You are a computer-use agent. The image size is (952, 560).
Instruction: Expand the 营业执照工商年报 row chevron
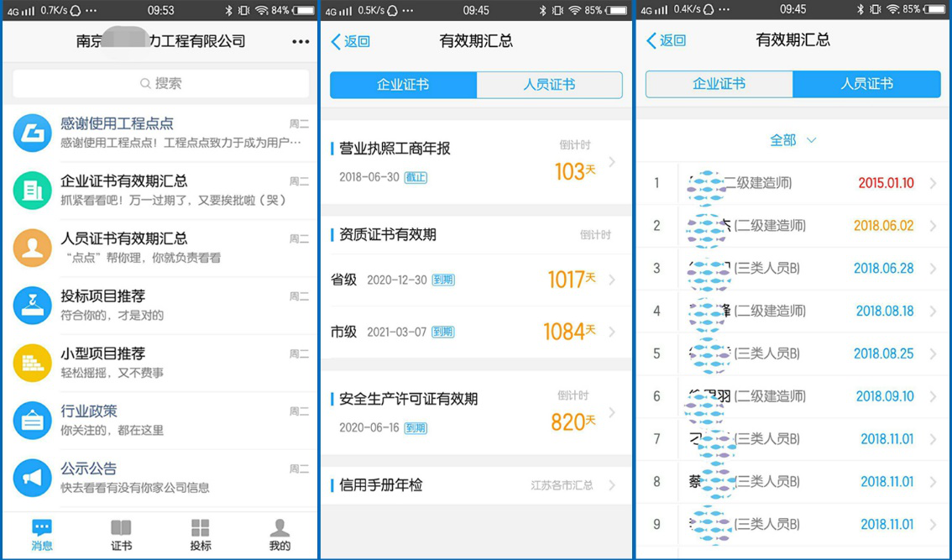(x=612, y=162)
